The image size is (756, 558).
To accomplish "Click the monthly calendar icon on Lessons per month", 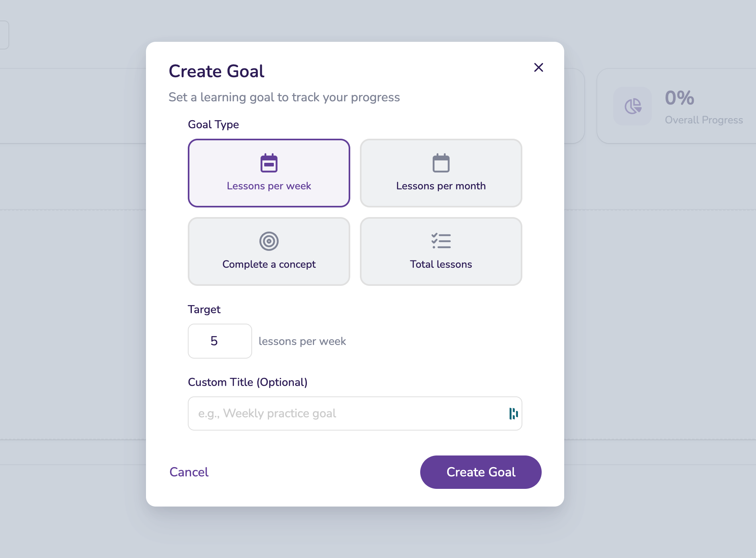I will point(441,162).
